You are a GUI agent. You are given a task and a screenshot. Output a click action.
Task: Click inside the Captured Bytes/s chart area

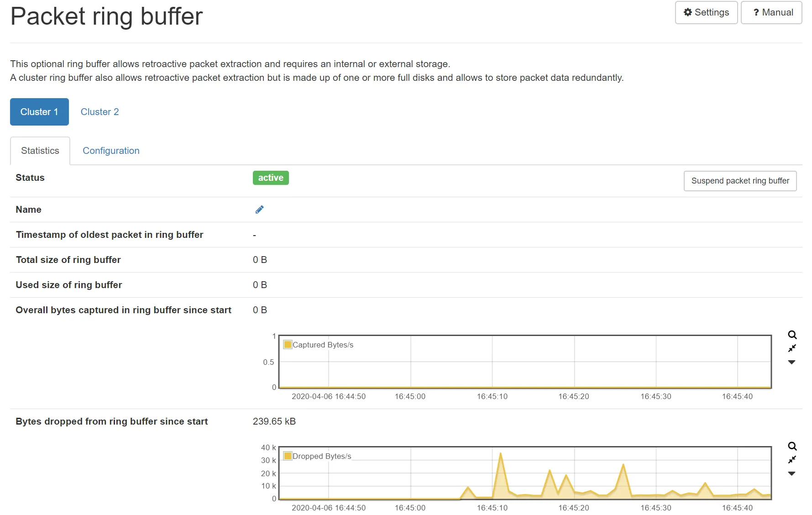click(525, 365)
